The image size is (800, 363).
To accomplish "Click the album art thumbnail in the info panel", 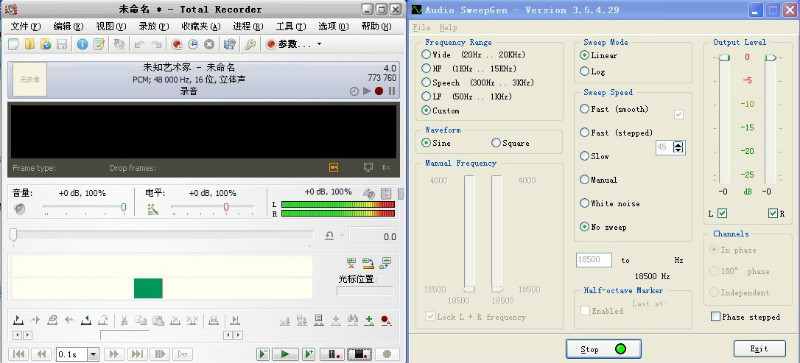I will click(x=30, y=79).
